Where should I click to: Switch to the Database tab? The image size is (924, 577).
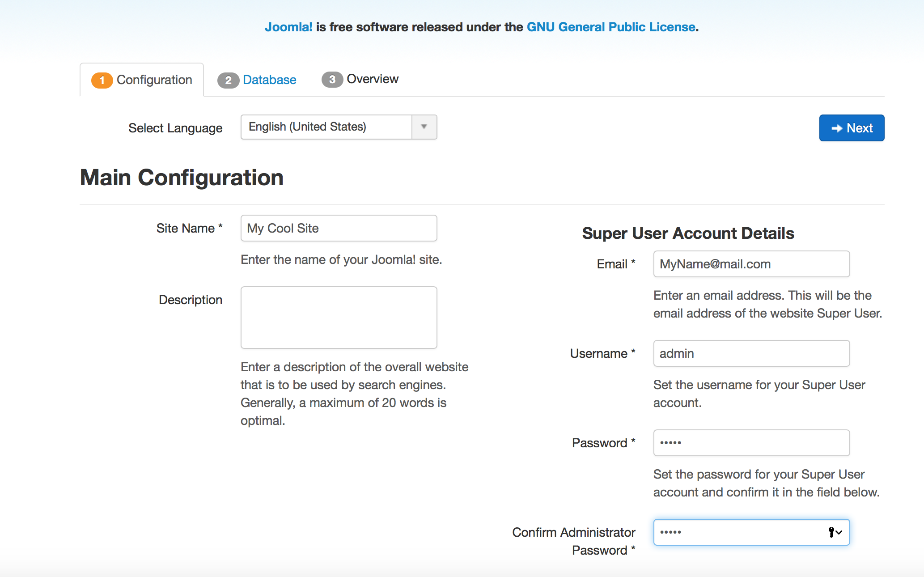click(x=257, y=80)
